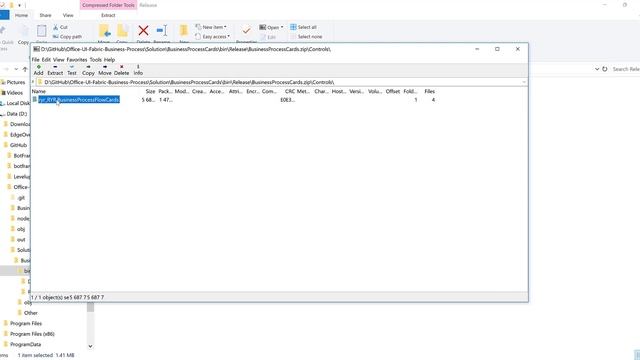Open the File menu in 7-Zip
The height and width of the screenshot is (360, 640).
36,60
